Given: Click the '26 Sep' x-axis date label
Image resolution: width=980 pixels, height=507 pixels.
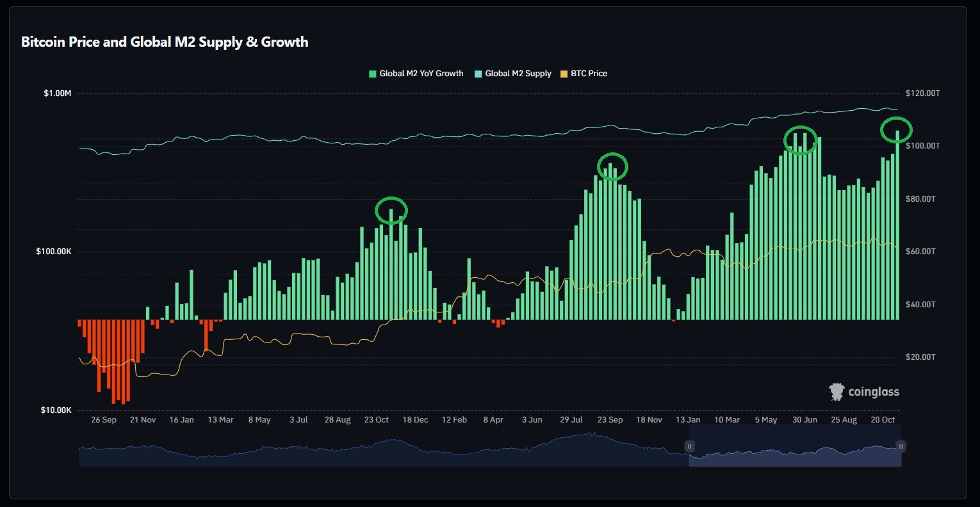Looking at the screenshot, I should (104, 420).
